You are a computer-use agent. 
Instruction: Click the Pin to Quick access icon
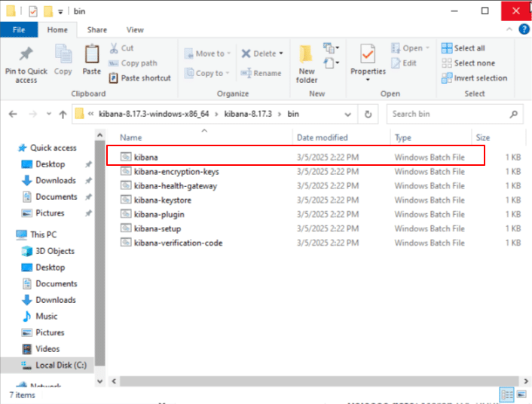coord(26,55)
